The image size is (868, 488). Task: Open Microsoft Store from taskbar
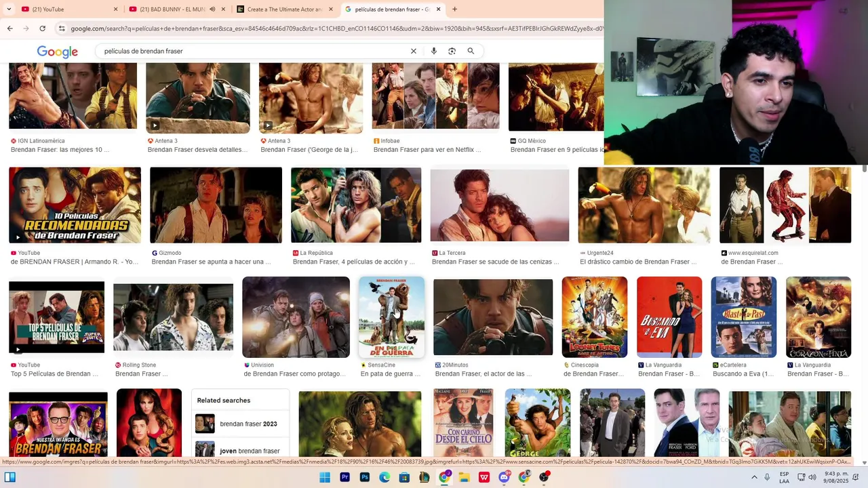tap(404, 477)
